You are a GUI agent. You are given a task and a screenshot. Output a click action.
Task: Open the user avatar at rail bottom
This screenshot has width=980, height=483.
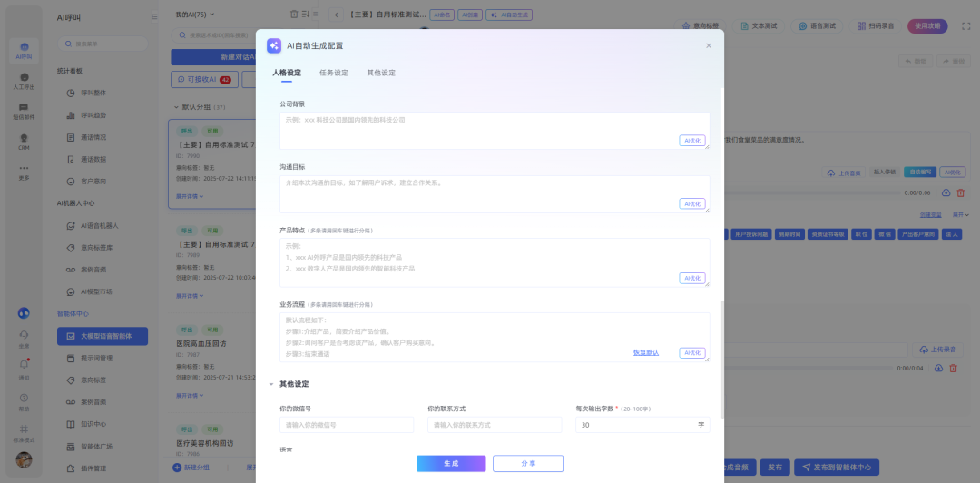point(24,460)
